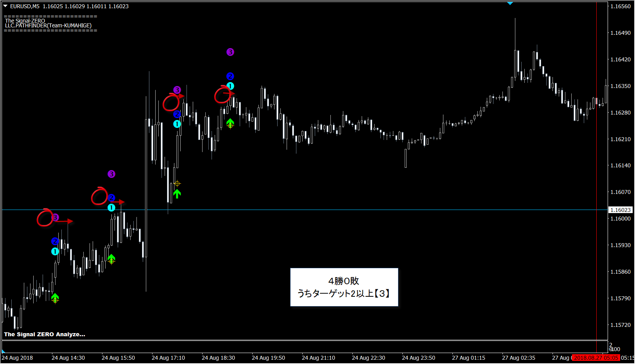Click the triangle beside EURUSD,M5 title
This screenshot has height=364, width=635.
[5, 6]
